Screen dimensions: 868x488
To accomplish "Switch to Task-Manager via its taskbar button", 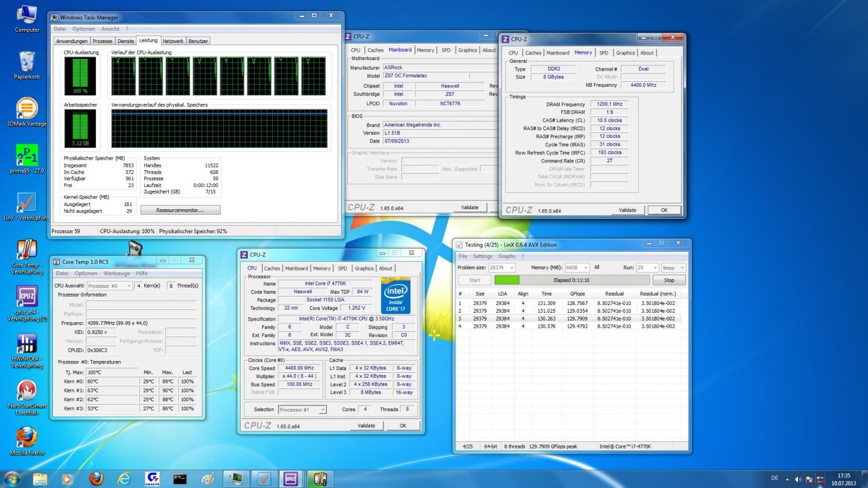I will (x=236, y=479).
